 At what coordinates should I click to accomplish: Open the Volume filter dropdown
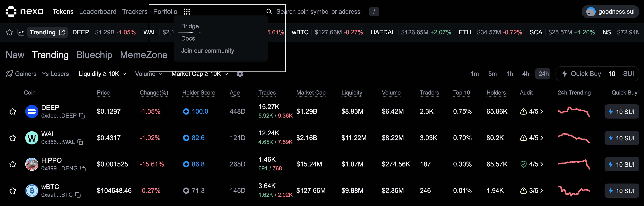[x=149, y=74]
